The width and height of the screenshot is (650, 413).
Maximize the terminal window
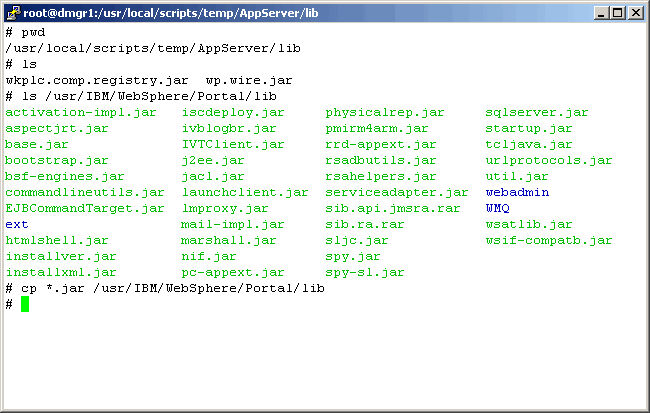click(x=616, y=13)
